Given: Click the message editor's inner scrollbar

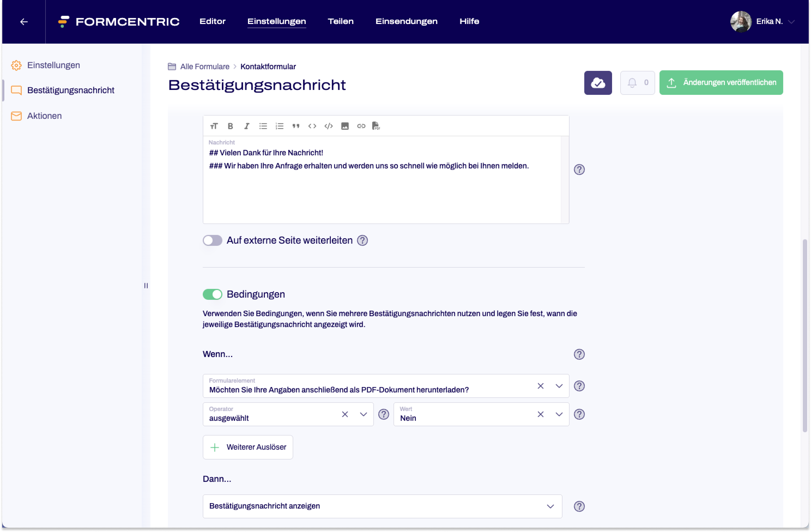Looking at the screenshot, I should pyautogui.click(x=565, y=180).
